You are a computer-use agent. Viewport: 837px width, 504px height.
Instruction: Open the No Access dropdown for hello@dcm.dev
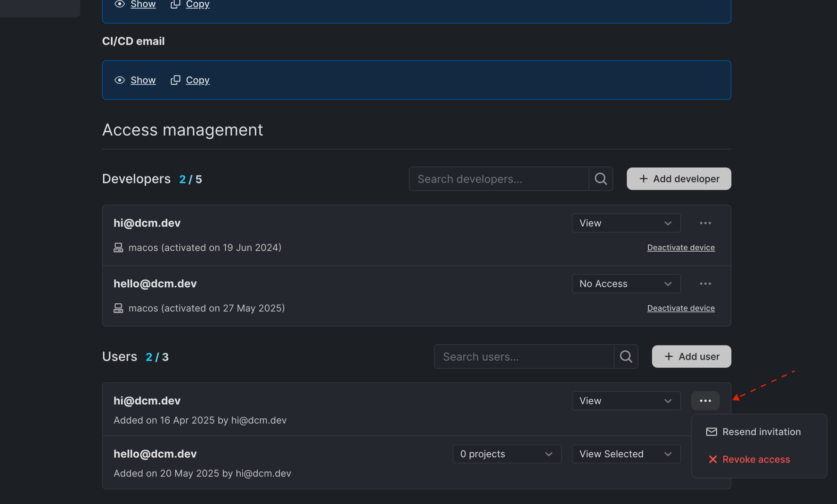(x=626, y=284)
